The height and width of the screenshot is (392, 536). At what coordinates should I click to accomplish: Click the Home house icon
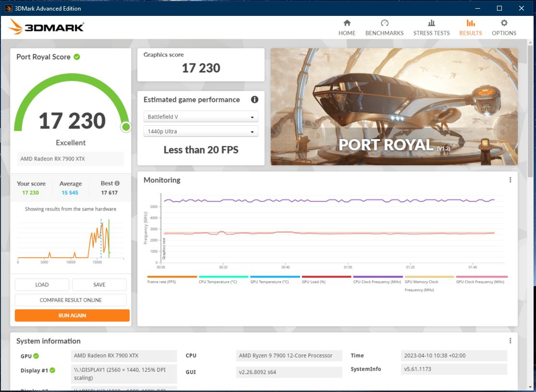[x=347, y=23]
